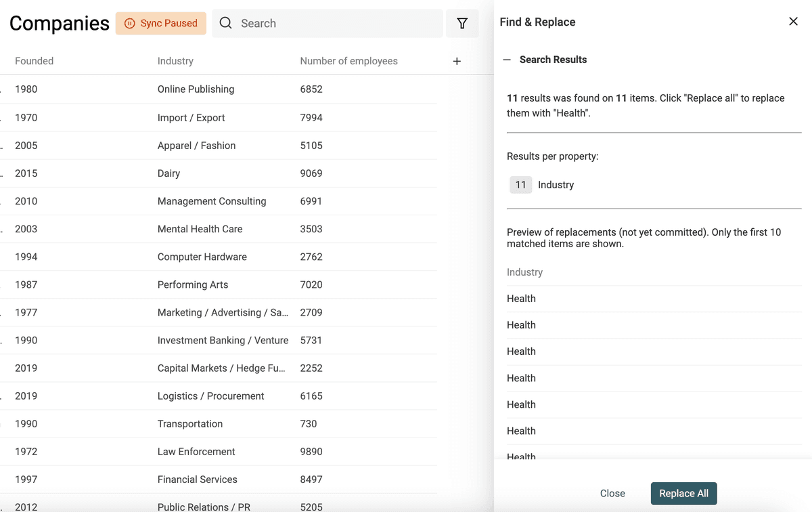Screen dimensions: 812x512
Task: Click the Close button in panel
Action: tap(612, 493)
